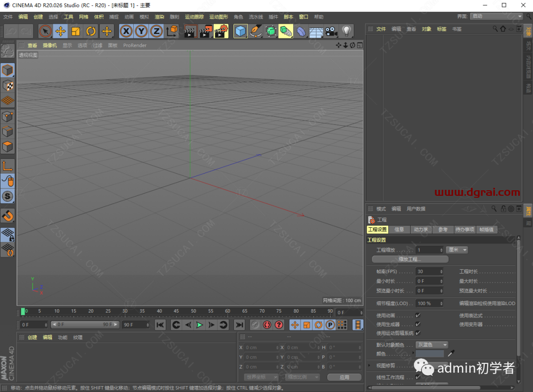Open the Array modeling objects icon
The image size is (533, 392).
tap(286, 31)
